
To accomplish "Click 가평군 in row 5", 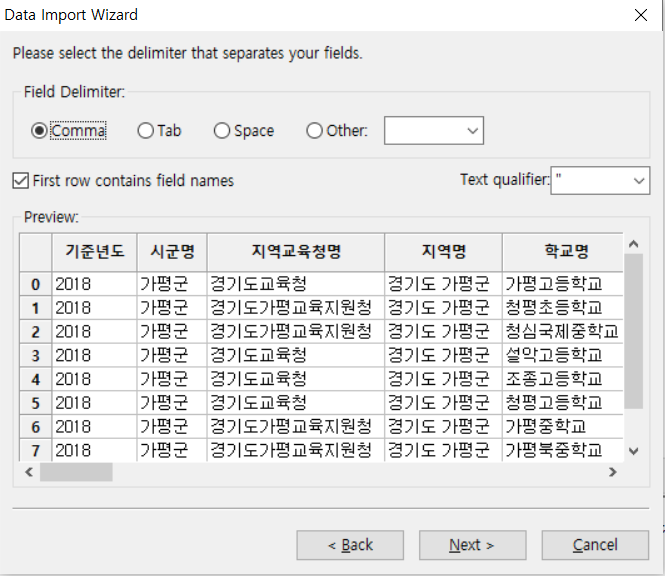I will pos(172,403).
